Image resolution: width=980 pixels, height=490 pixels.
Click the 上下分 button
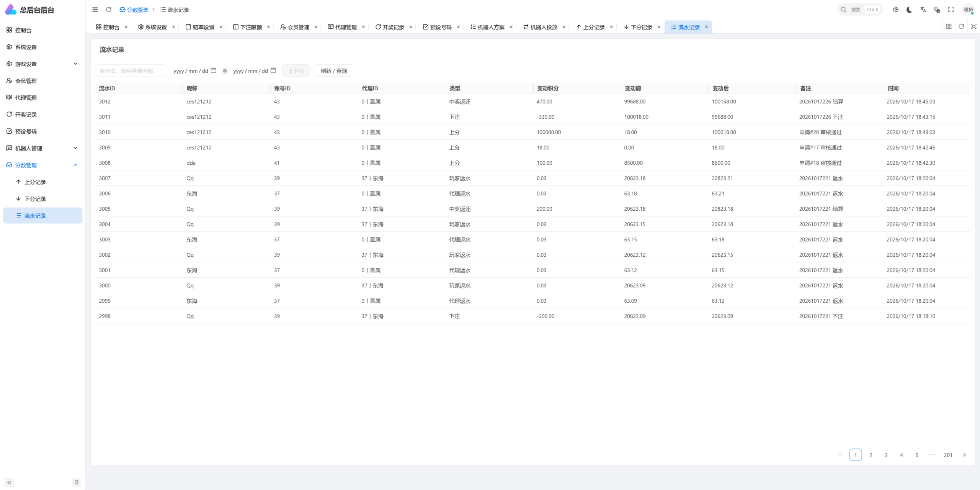coord(296,70)
